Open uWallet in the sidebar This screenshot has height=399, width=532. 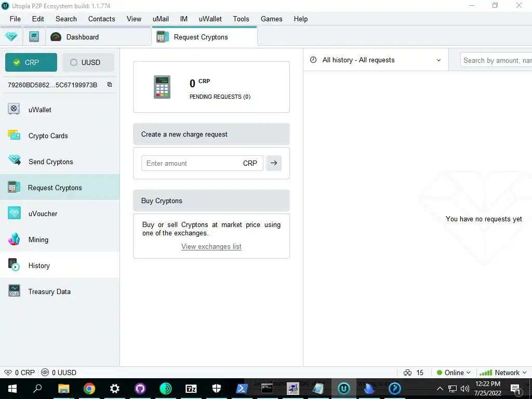tap(60, 110)
